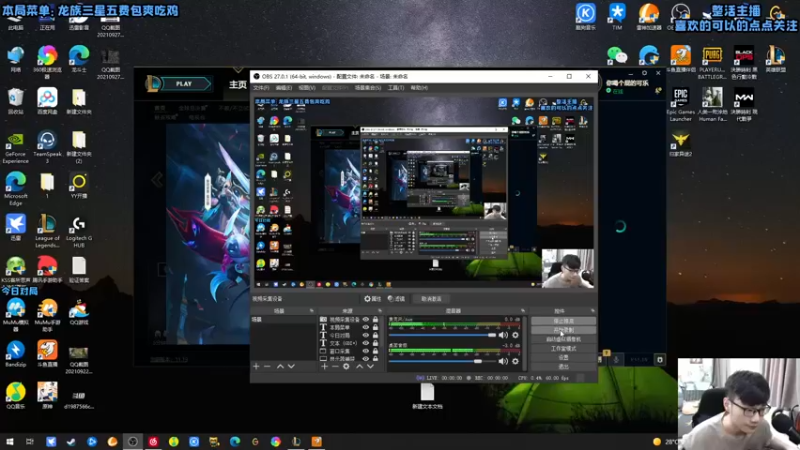Launch Human Fall Flat desktop shortcut
800x450 pixels.
712,105
